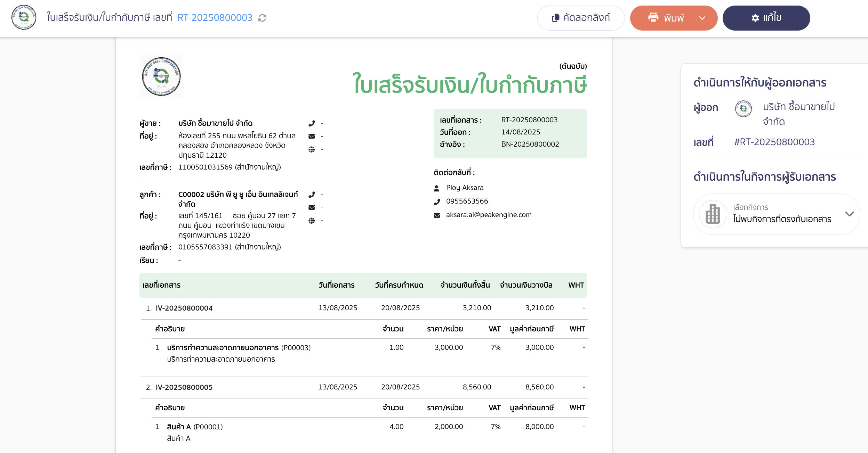Click the phone icon beside 0955653566

coord(437,201)
